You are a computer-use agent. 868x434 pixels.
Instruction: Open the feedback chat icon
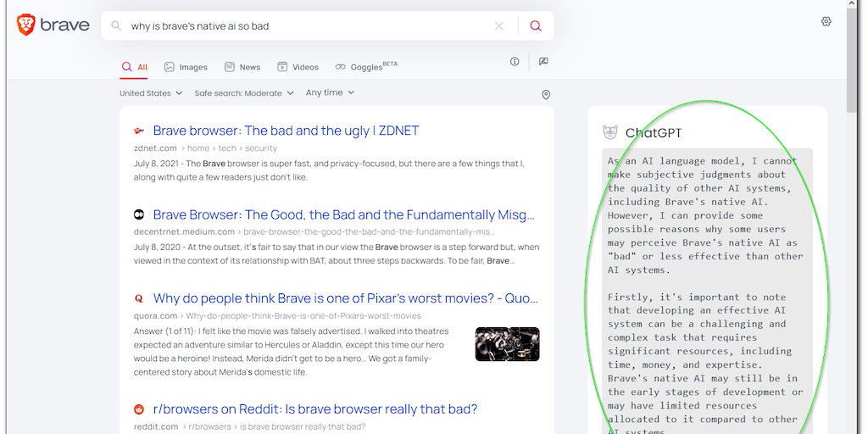543,61
